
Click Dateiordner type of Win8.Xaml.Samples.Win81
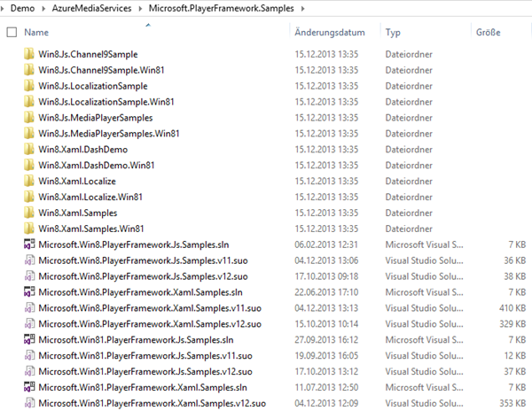pos(409,229)
